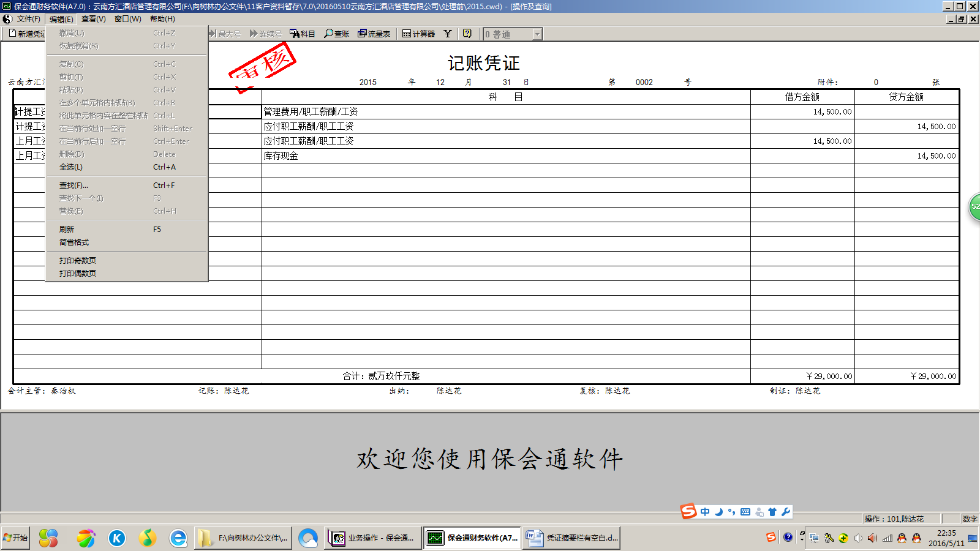
Task: Open the help question-mark toolbar icon
Action: tap(467, 34)
